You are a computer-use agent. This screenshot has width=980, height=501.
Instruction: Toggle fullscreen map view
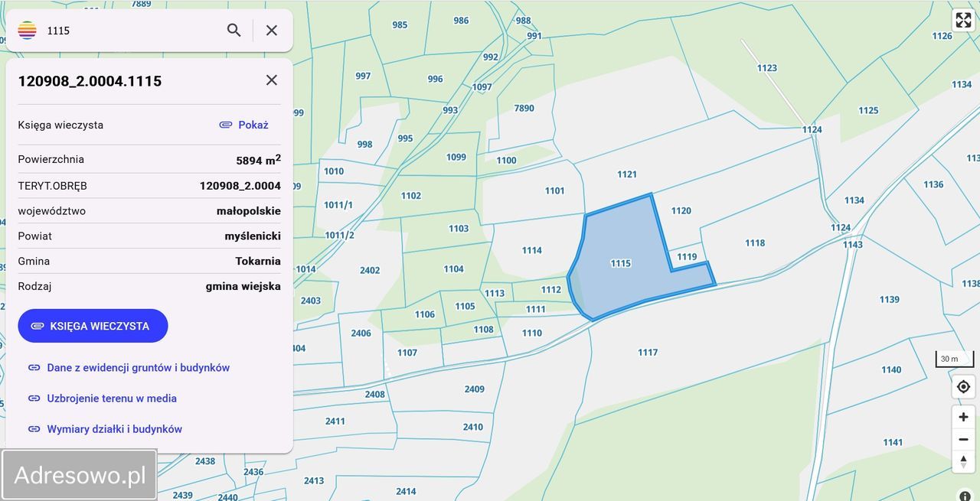click(x=963, y=21)
